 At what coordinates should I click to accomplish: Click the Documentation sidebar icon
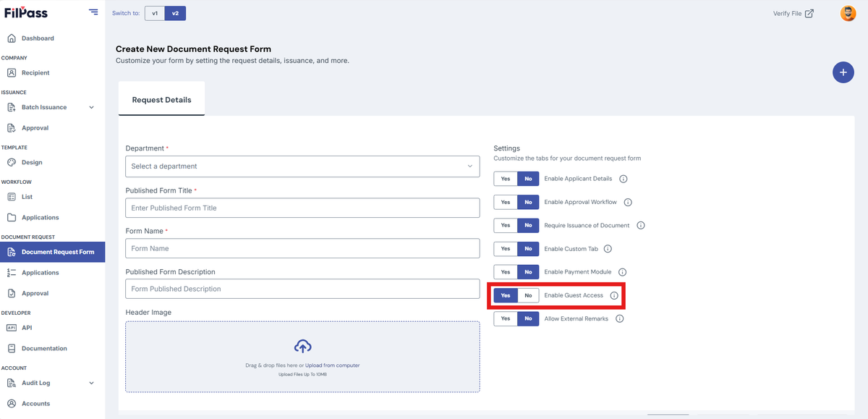coord(12,348)
